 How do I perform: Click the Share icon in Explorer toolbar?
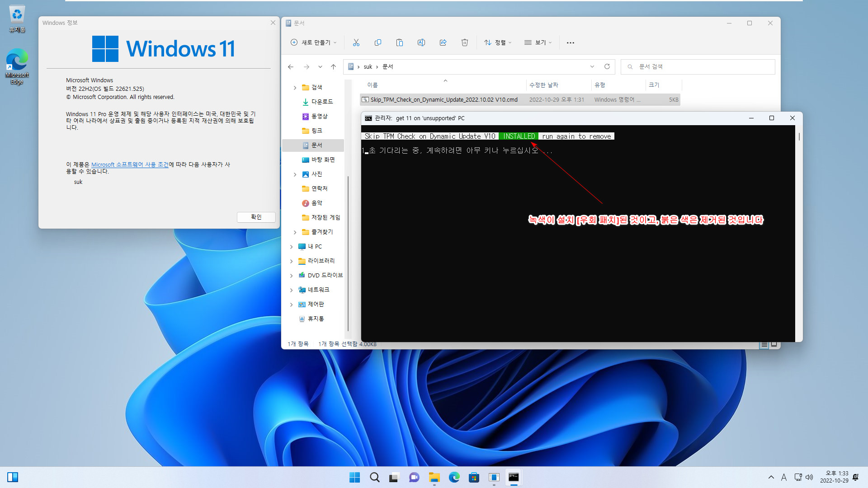(443, 42)
